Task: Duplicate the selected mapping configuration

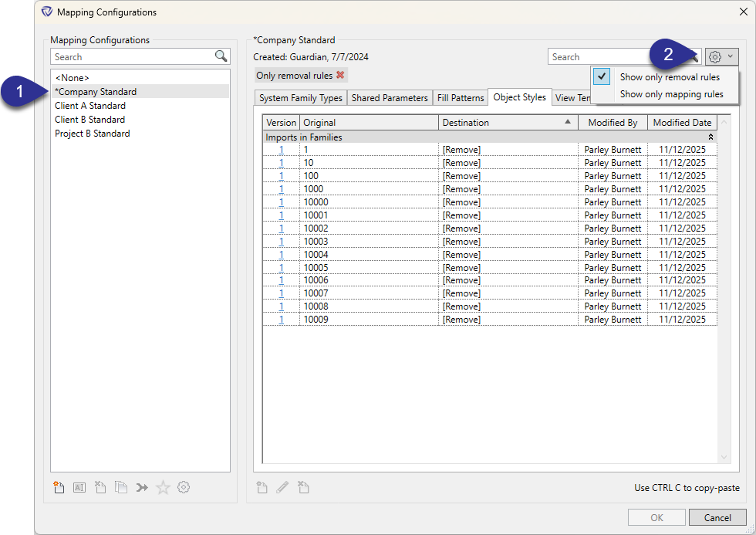Action: click(x=121, y=488)
